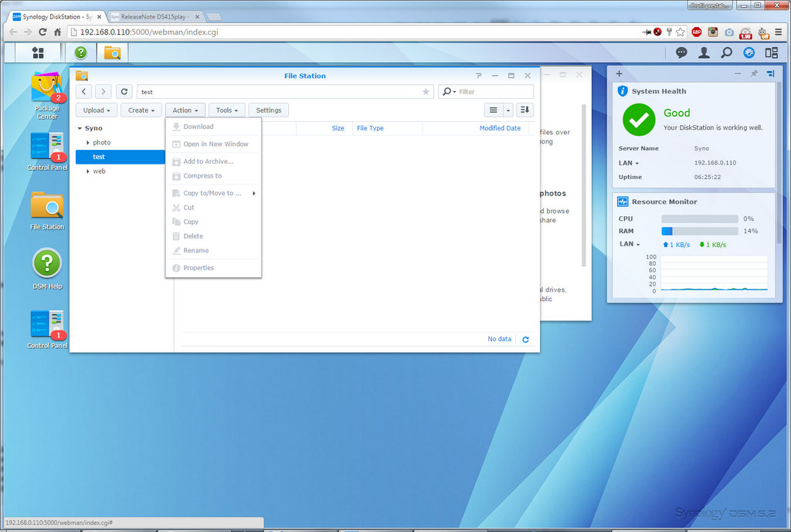Collapse the Syno tree node
Screen dimensions: 791x532
(80, 129)
